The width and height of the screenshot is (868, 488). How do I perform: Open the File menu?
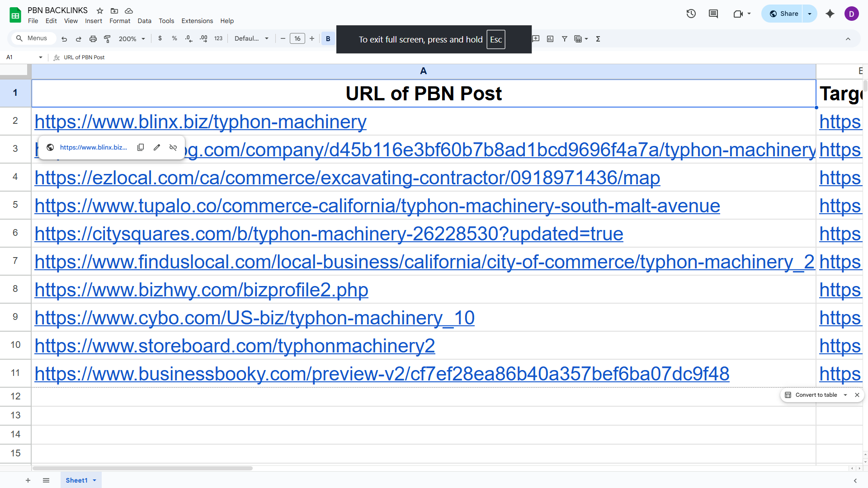point(33,21)
